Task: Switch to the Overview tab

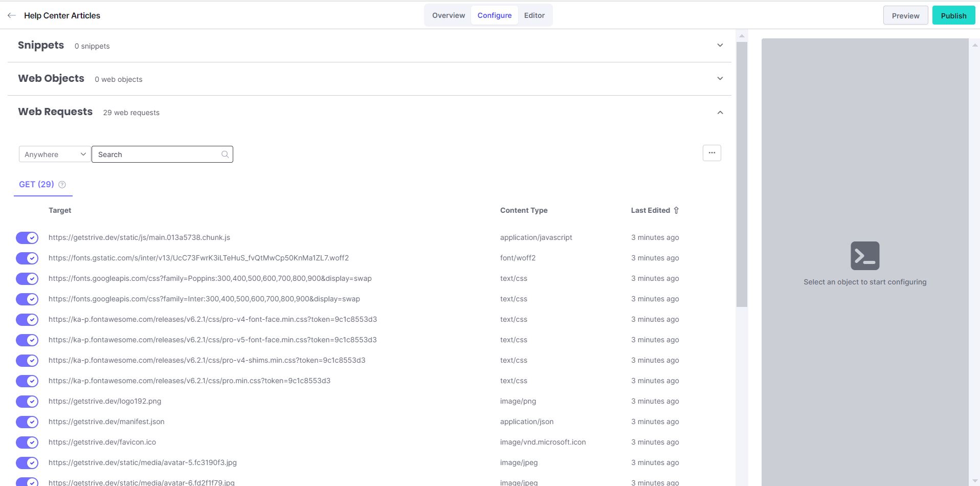Action: tap(449, 15)
